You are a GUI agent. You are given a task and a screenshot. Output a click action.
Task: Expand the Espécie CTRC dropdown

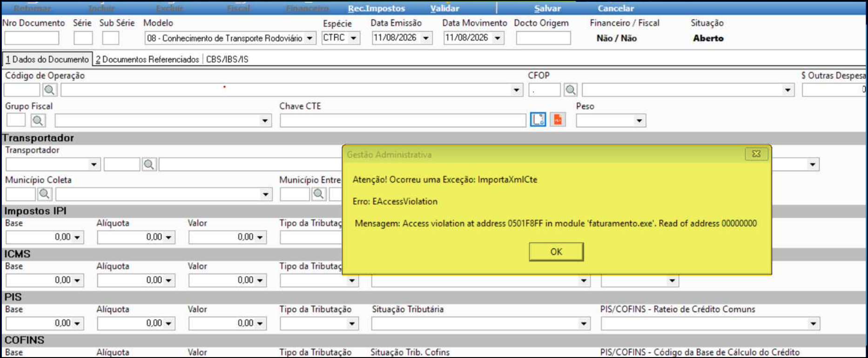(x=353, y=38)
